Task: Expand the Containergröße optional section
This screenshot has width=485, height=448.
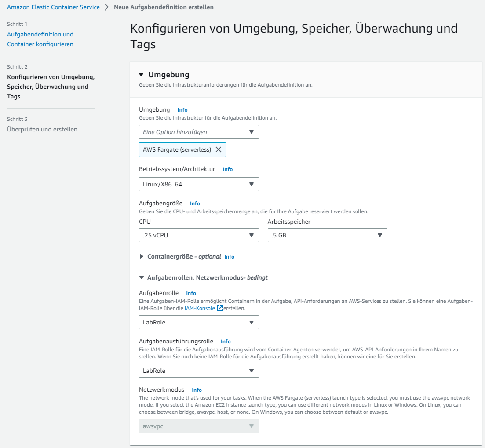Action: [x=142, y=256]
